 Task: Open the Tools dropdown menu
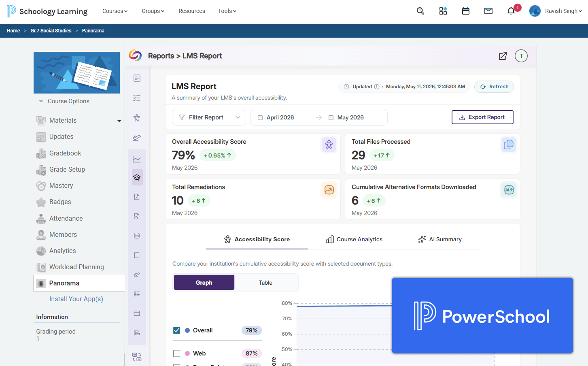tap(227, 11)
